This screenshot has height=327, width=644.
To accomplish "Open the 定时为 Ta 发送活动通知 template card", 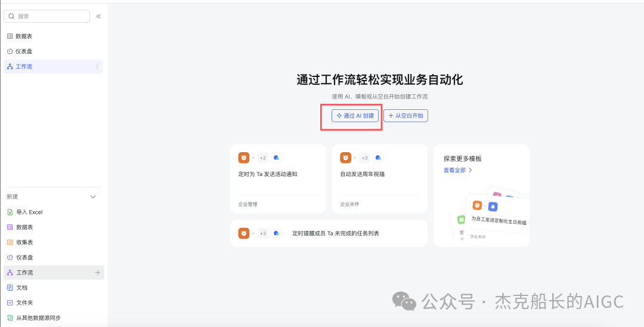I will (278, 178).
